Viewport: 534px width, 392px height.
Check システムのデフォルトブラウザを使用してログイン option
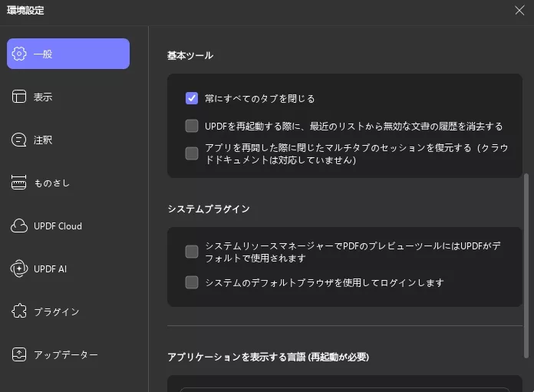pyautogui.click(x=192, y=282)
